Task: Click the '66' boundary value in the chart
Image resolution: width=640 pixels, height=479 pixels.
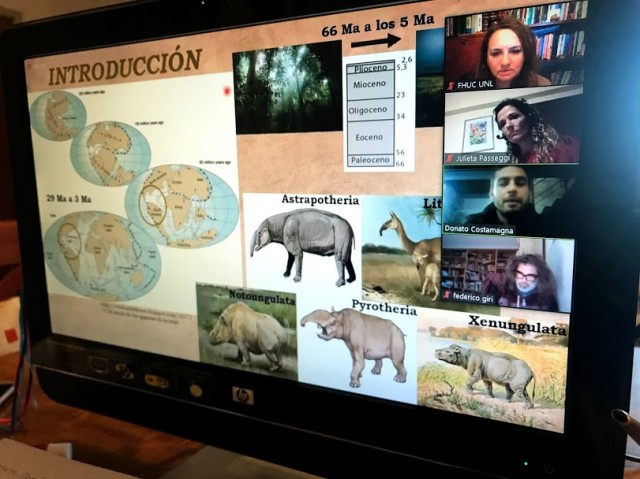Action: click(400, 164)
